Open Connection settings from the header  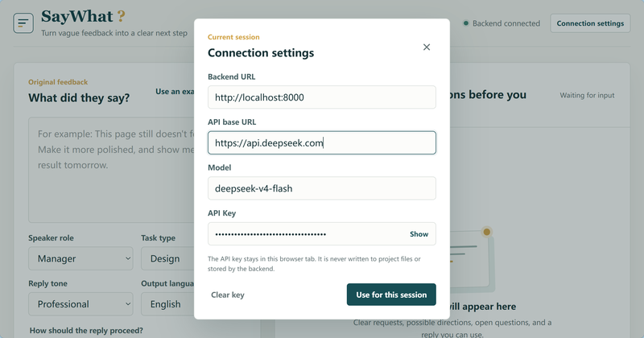590,23
